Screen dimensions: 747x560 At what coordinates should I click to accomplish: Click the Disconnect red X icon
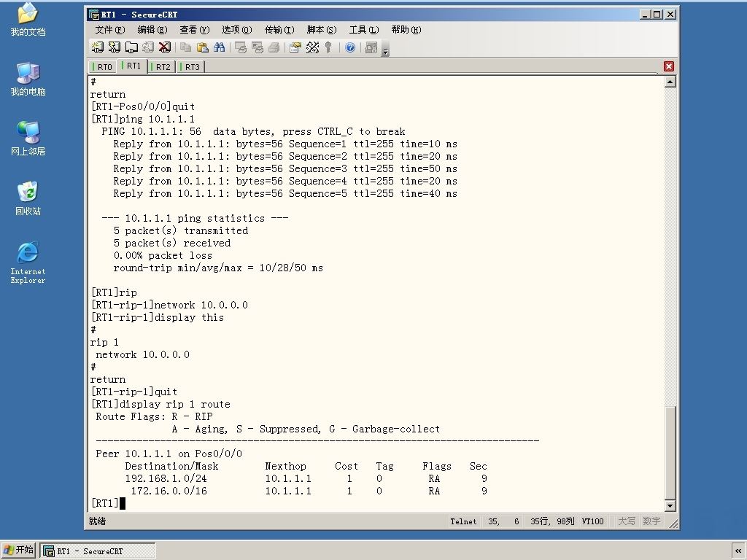tap(165, 47)
